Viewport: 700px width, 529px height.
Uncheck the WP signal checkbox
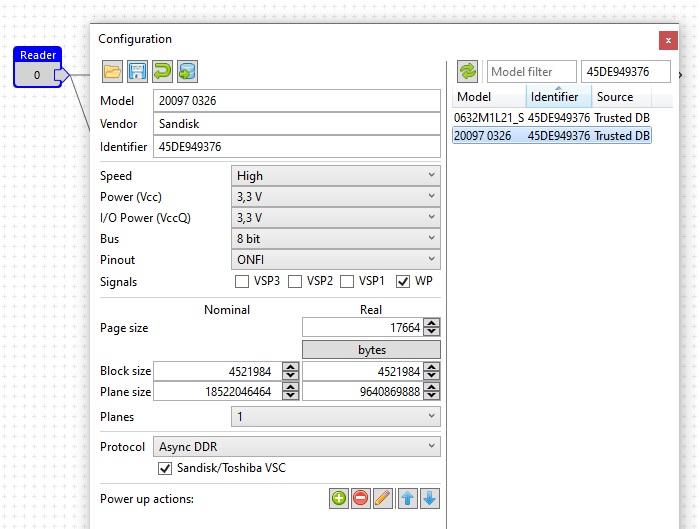tap(403, 282)
